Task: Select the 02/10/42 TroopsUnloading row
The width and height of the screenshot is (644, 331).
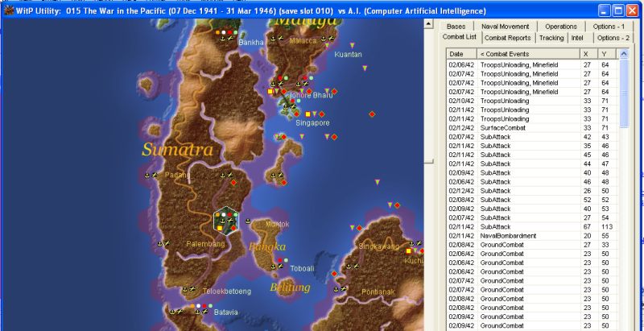Action: point(533,101)
